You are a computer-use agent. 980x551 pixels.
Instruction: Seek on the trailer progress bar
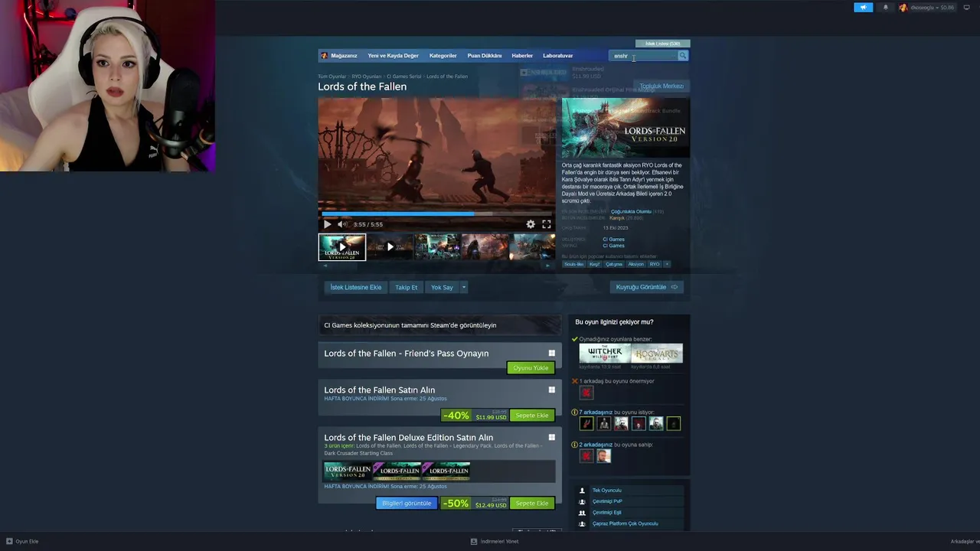click(x=436, y=214)
